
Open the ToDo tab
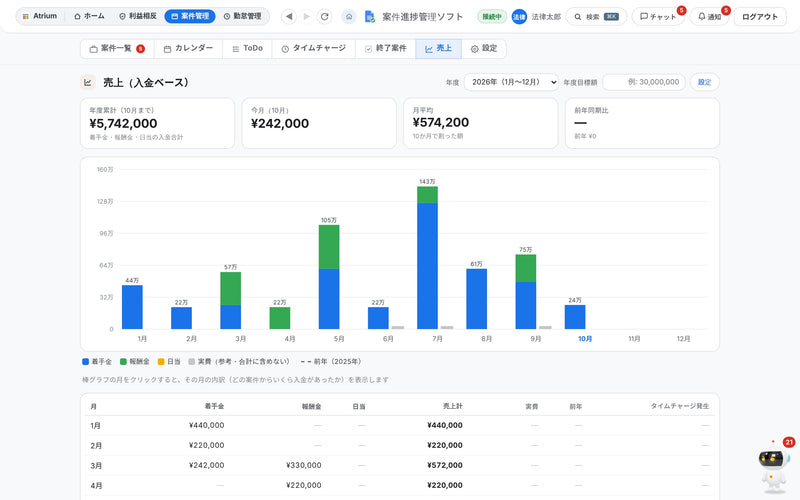click(x=247, y=48)
